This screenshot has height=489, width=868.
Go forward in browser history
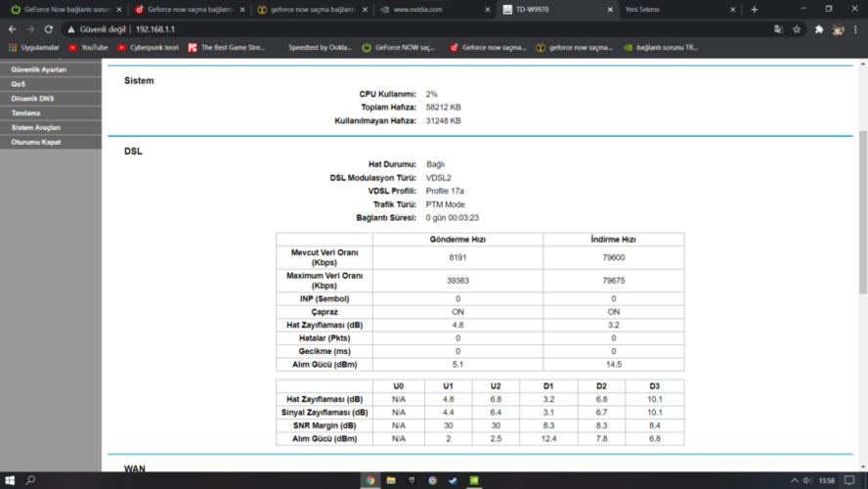coord(30,29)
